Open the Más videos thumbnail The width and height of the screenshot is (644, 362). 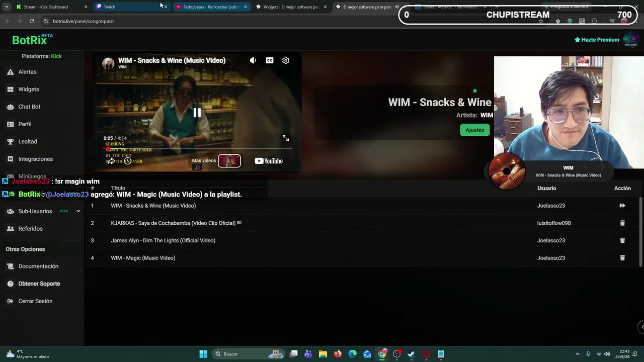coord(229,161)
